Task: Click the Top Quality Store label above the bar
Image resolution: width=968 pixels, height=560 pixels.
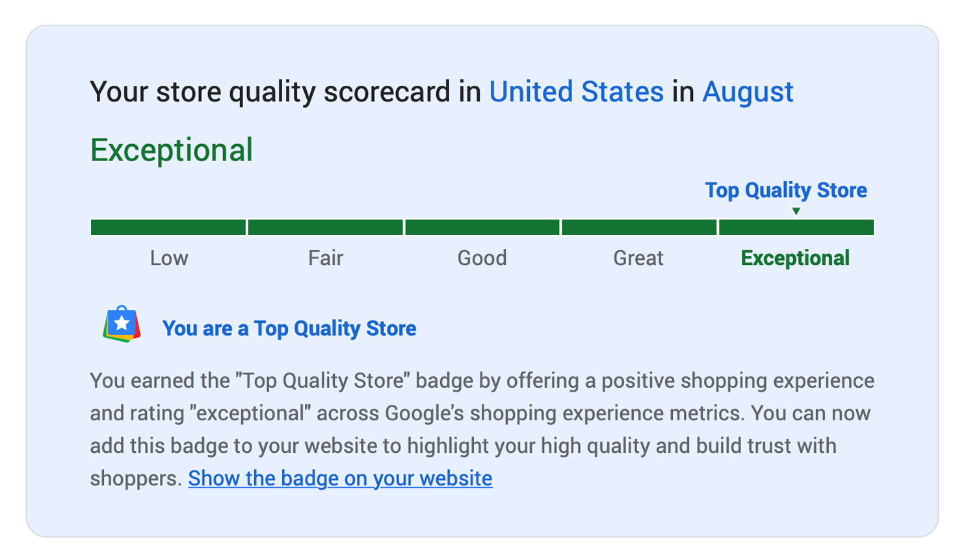Action: (x=786, y=190)
